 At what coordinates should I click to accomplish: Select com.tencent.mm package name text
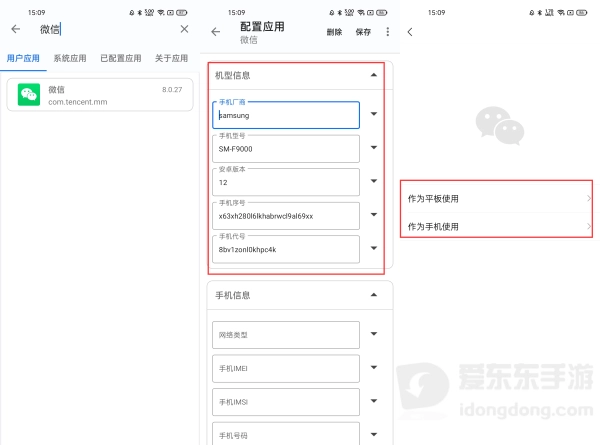(78, 102)
